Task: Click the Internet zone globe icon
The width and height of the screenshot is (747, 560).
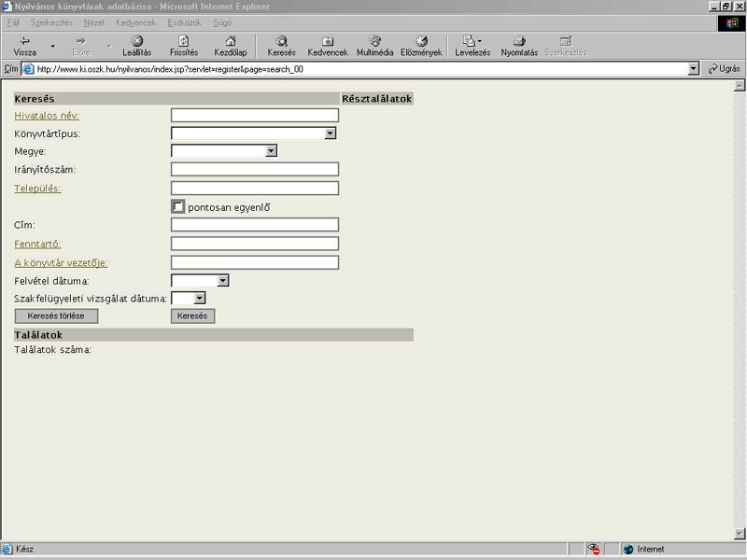Action: pyautogui.click(x=628, y=549)
